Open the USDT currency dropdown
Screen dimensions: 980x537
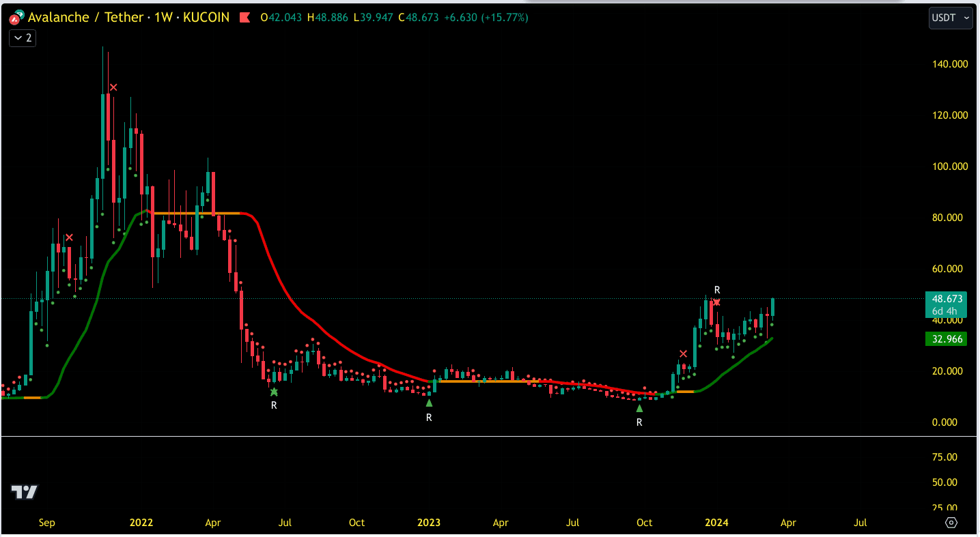[951, 18]
